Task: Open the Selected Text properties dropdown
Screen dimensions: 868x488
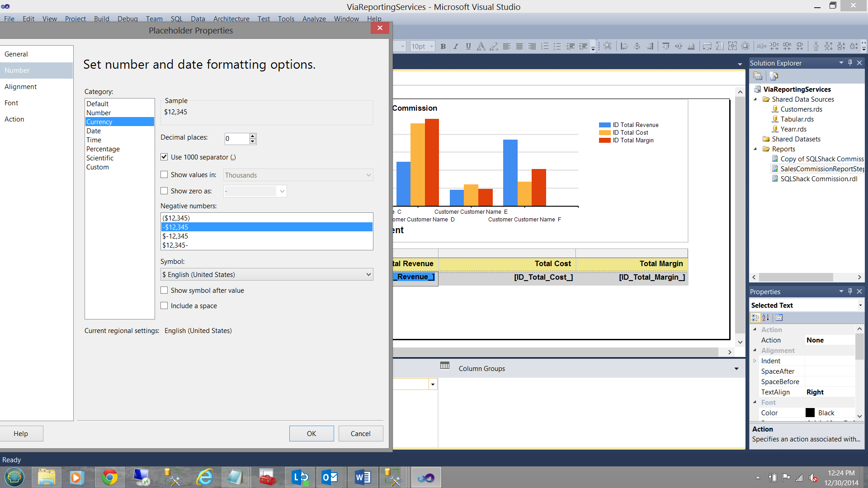Action: 860,305
